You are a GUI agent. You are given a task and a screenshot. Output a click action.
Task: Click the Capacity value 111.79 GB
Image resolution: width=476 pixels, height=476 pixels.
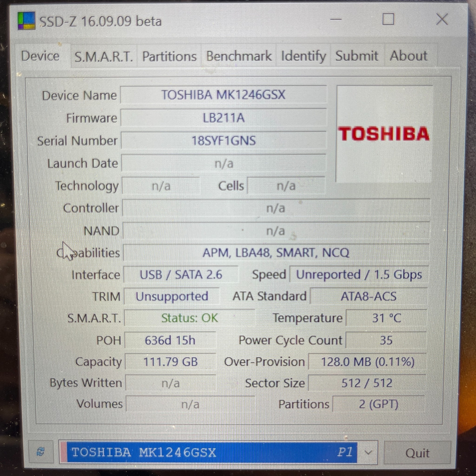point(170,362)
